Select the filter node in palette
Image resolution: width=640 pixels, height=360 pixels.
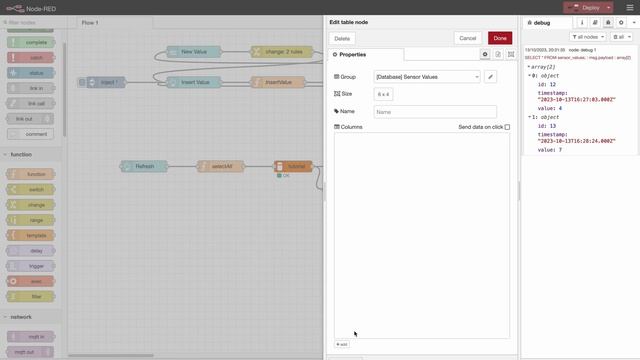[x=31, y=296]
